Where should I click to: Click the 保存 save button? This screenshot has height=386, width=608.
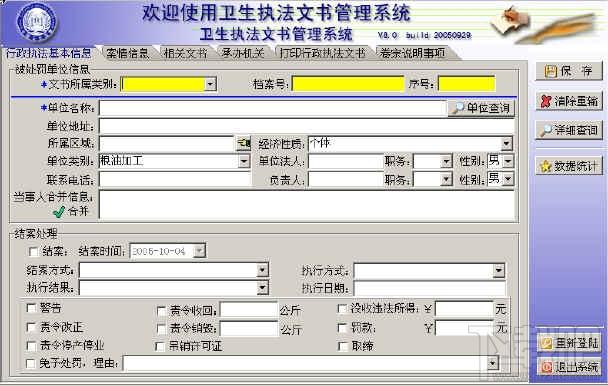569,71
